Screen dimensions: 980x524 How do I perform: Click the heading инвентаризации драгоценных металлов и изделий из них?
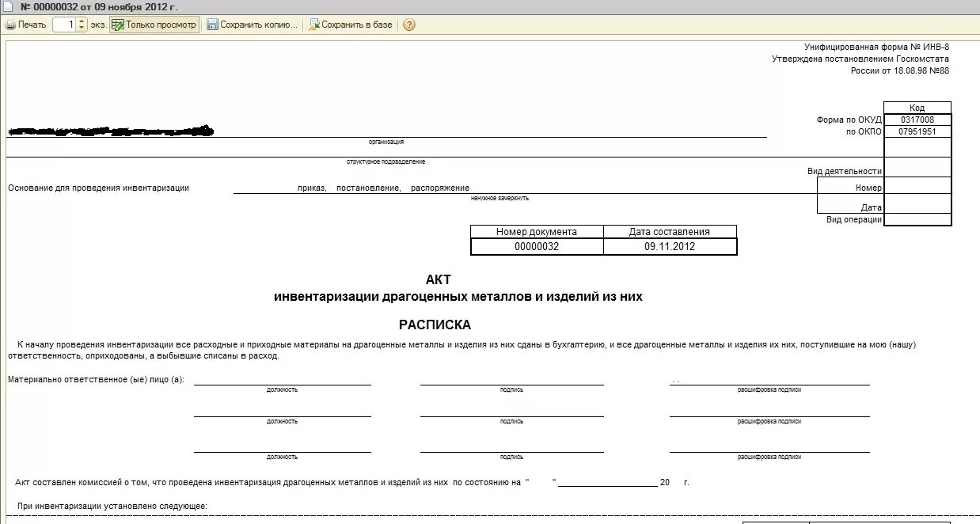[458, 297]
